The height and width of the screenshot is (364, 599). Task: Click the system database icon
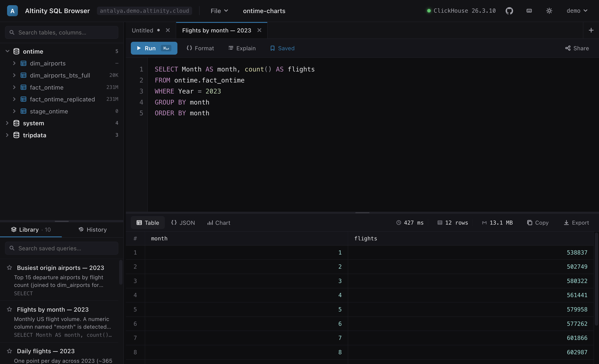click(x=16, y=123)
